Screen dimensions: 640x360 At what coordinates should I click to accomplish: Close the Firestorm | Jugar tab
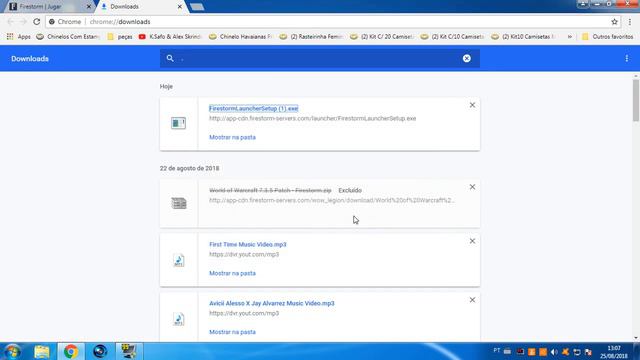(89, 7)
